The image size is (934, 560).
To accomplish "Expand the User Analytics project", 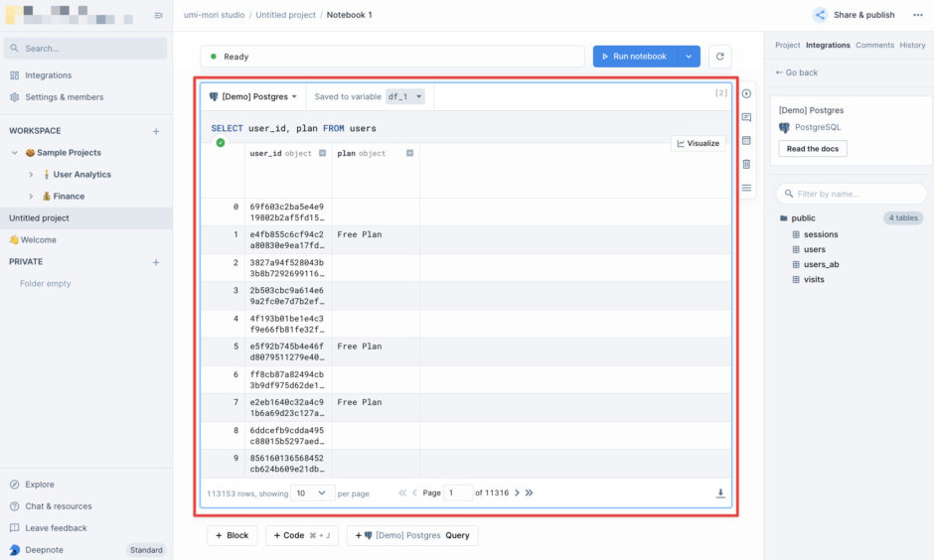I will tap(32, 175).
